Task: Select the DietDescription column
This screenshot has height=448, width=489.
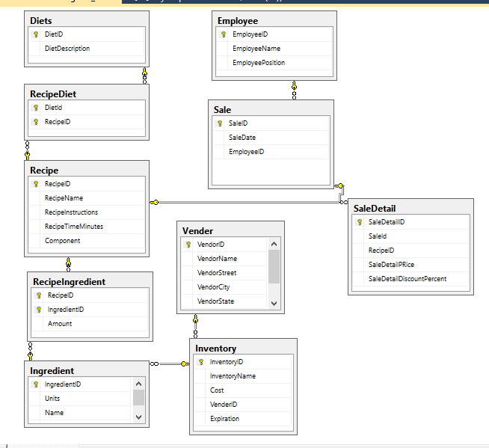Action: (87, 49)
